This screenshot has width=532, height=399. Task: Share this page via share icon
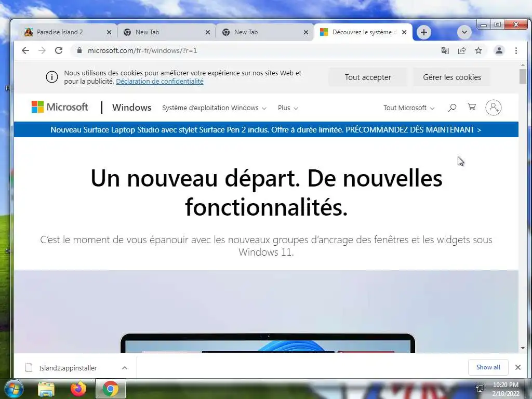tap(462, 50)
